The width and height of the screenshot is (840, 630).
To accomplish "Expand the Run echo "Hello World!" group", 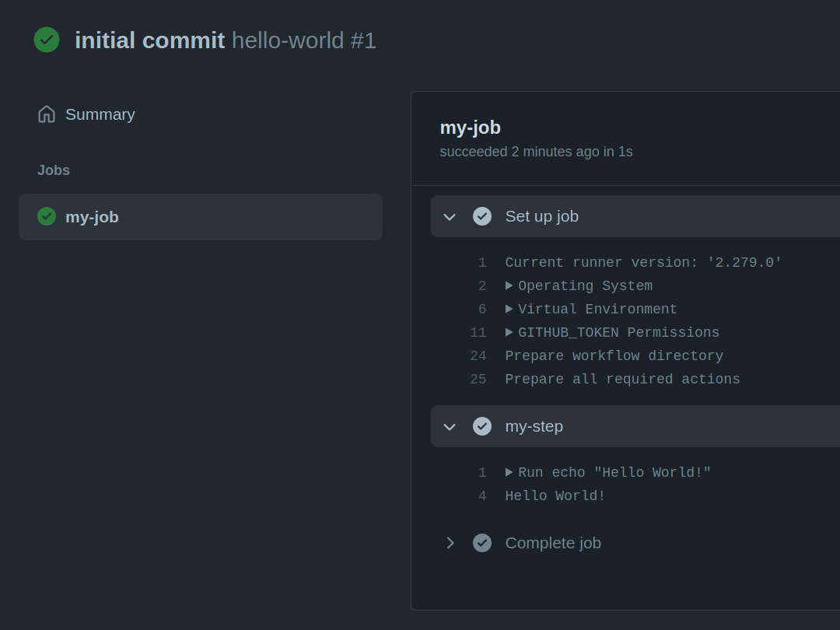I will 509,472.
